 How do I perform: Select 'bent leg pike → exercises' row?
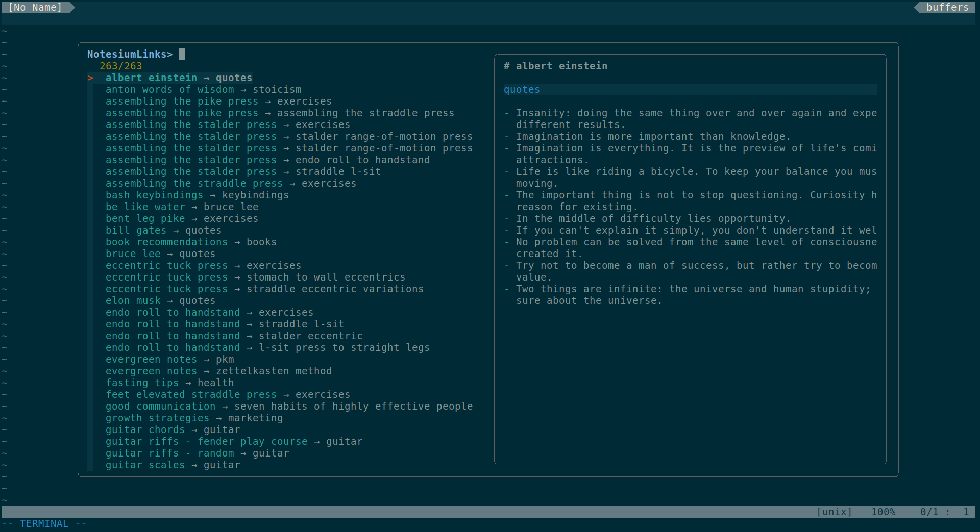182,218
